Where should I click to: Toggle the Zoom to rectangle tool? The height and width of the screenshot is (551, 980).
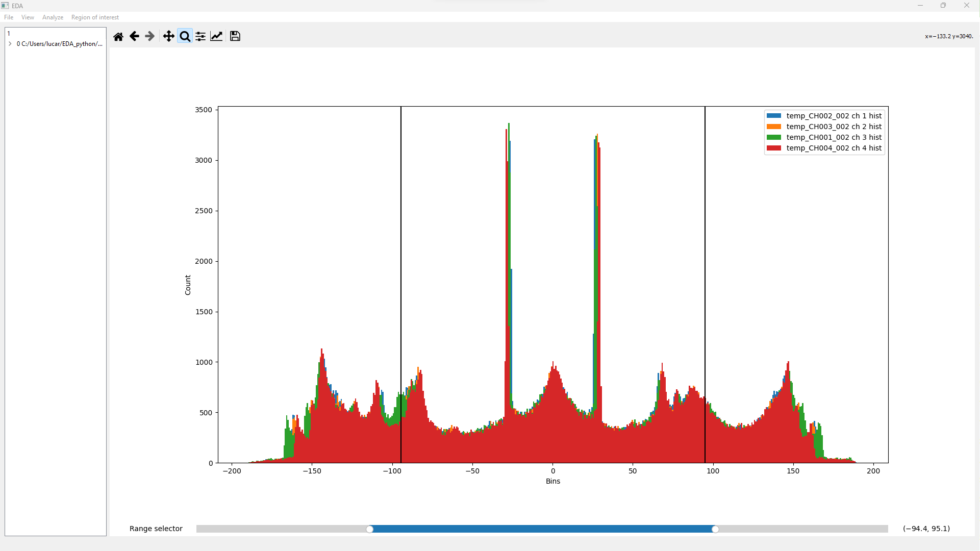tap(185, 36)
